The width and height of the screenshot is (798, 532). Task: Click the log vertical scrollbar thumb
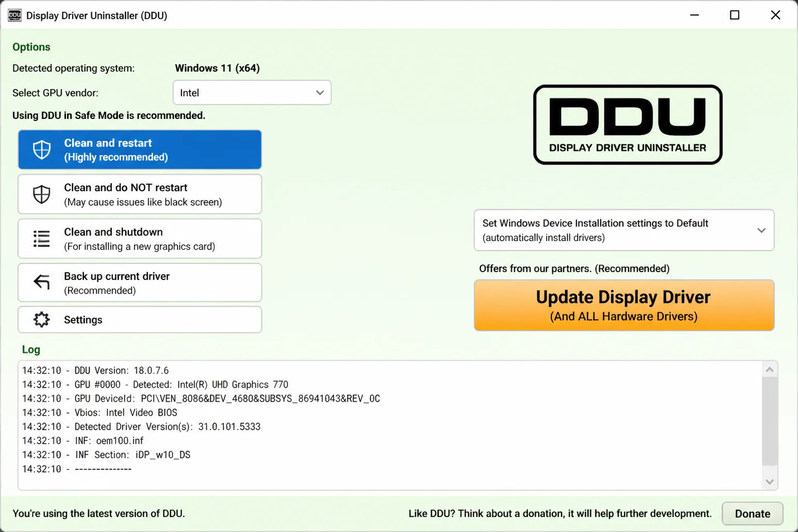point(769,421)
